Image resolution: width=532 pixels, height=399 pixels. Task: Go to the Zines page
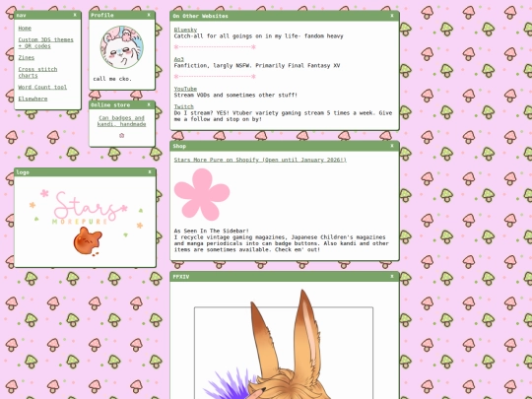pos(27,58)
